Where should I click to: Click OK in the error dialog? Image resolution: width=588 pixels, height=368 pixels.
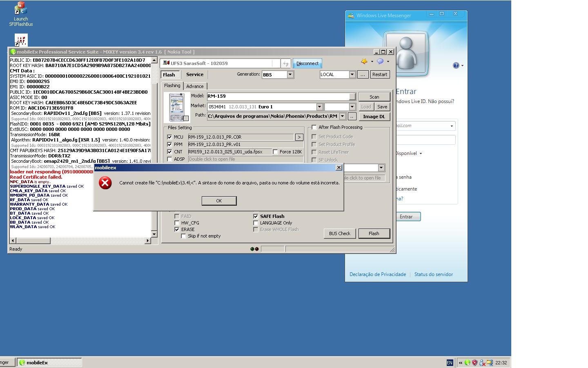(219, 200)
